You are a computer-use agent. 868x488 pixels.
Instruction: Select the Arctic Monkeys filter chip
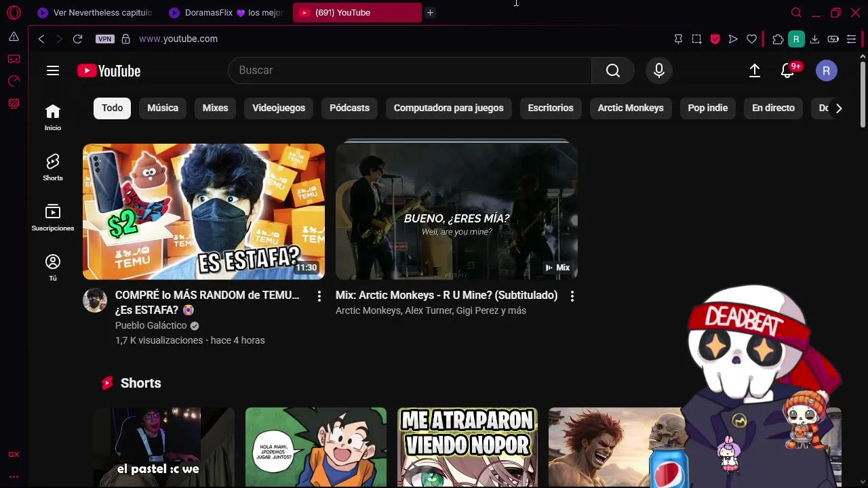click(x=631, y=108)
